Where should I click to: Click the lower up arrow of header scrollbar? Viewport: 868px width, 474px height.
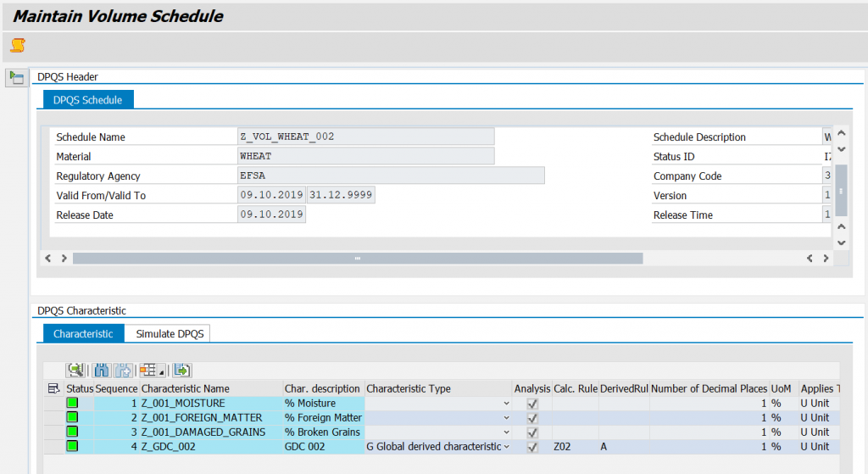point(842,226)
